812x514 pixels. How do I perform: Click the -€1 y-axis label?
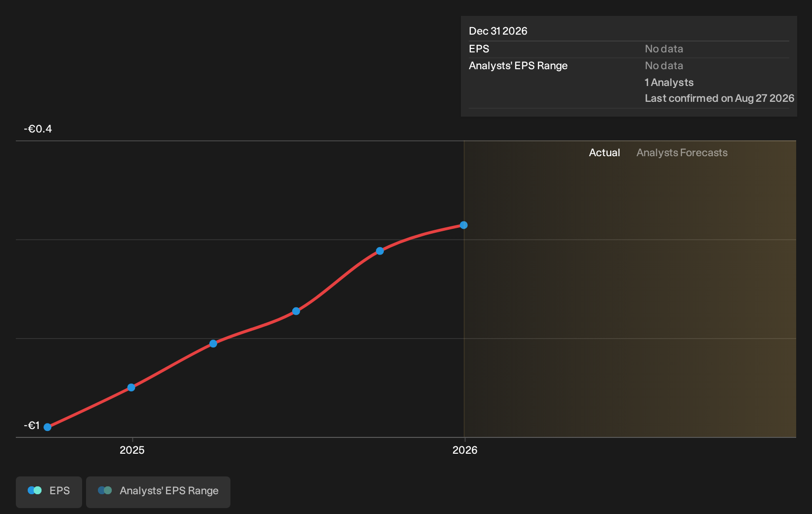pos(32,426)
